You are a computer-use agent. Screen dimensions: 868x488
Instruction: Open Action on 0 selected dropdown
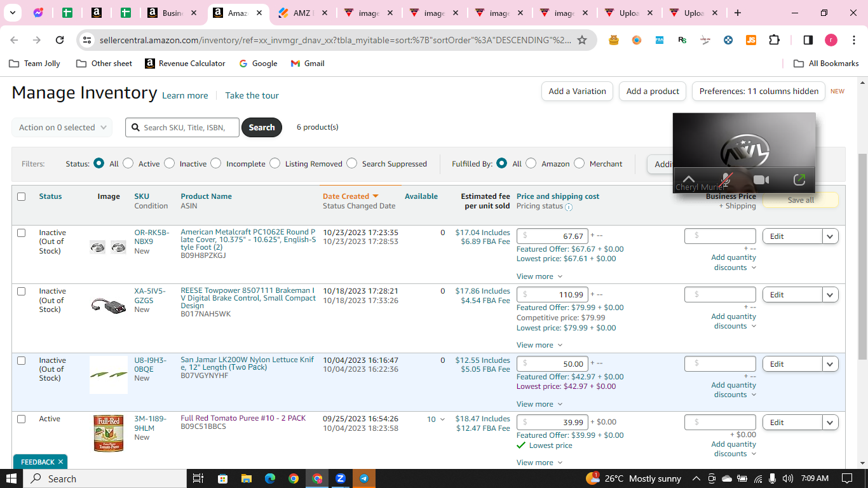pos(62,127)
